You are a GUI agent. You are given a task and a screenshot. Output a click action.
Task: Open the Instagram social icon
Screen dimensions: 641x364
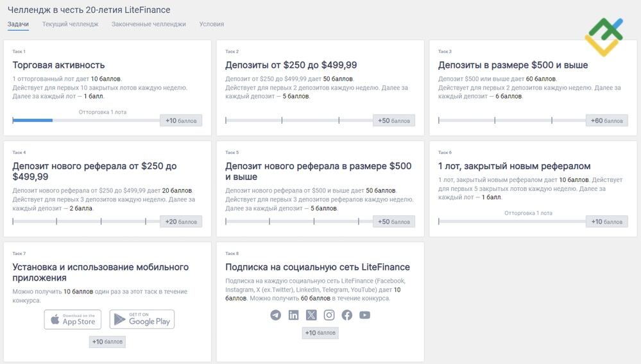click(x=329, y=315)
